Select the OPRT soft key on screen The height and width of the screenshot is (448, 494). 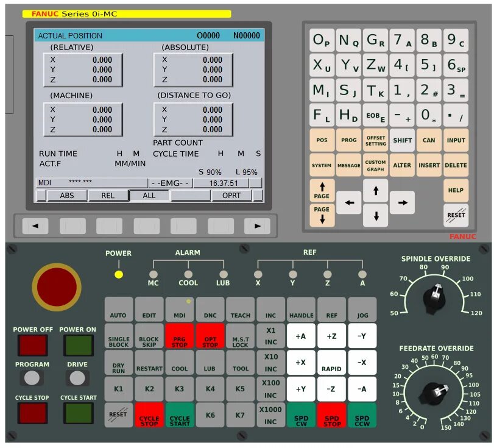tap(231, 196)
